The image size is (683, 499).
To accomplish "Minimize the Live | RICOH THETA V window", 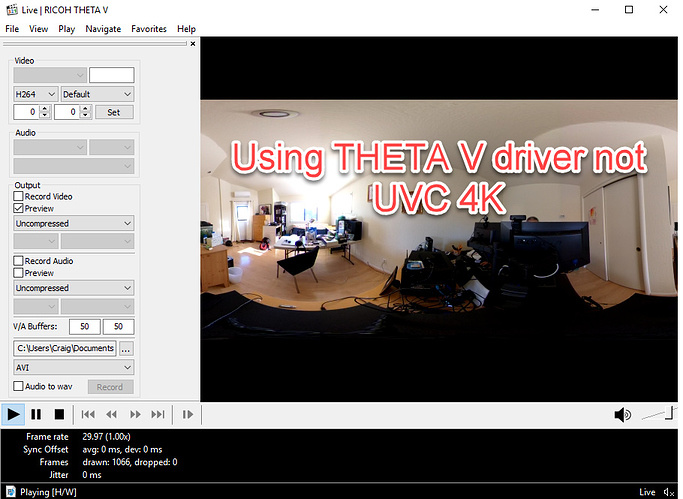I will pyautogui.click(x=595, y=10).
